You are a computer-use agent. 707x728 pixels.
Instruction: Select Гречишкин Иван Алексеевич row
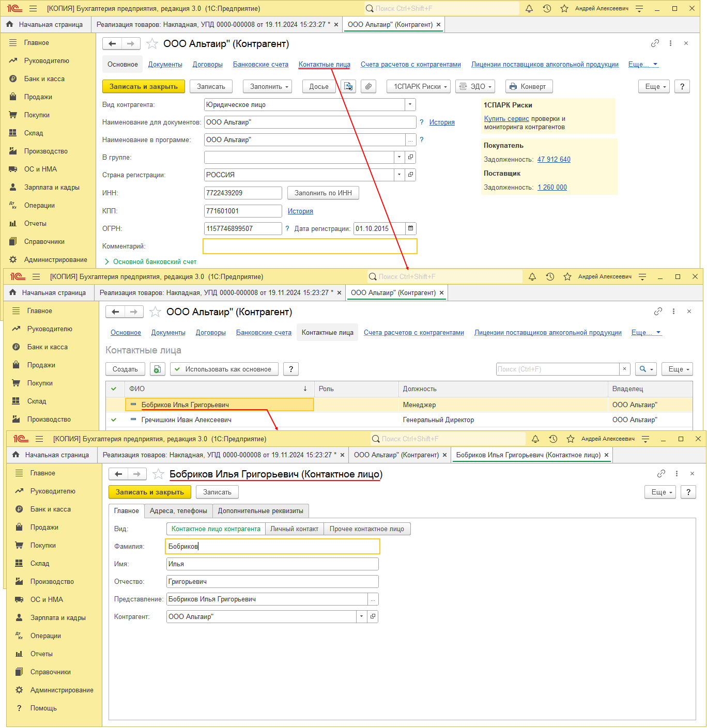pos(399,420)
